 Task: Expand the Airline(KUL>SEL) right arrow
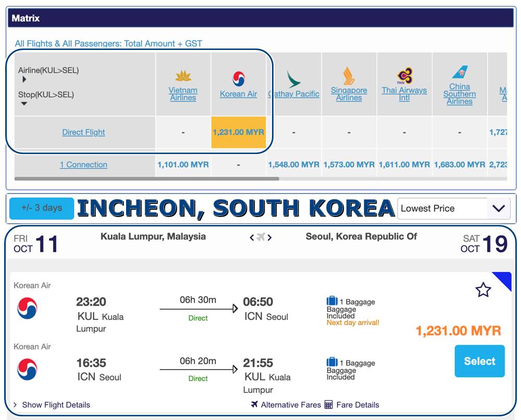(x=24, y=79)
